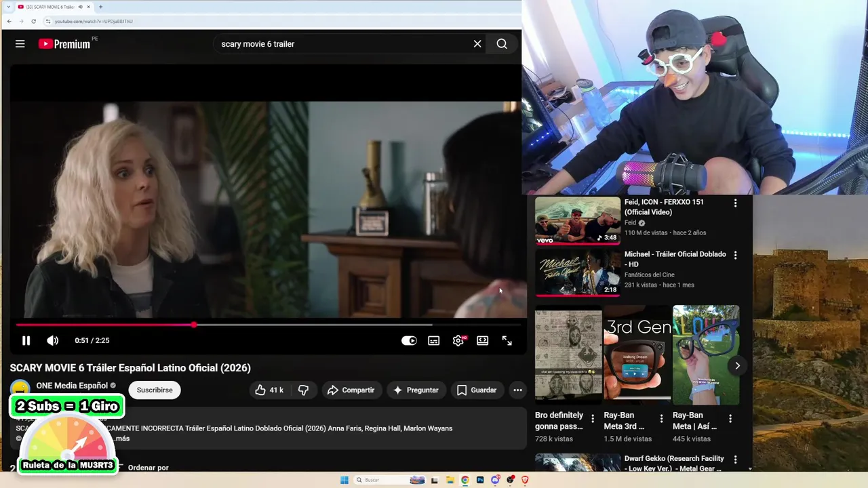868x488 pixels.
Task: Open OBS Studio from the taskbar
Action: (x=510, y=480)
